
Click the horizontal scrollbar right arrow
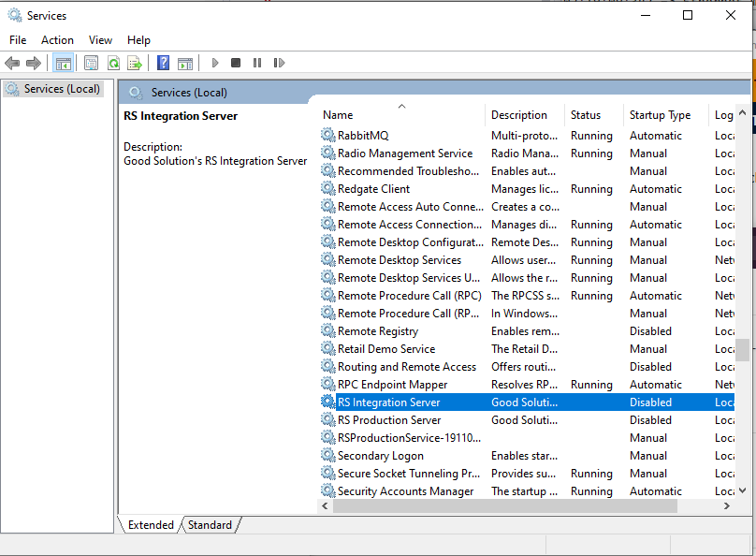coord(726,505)
